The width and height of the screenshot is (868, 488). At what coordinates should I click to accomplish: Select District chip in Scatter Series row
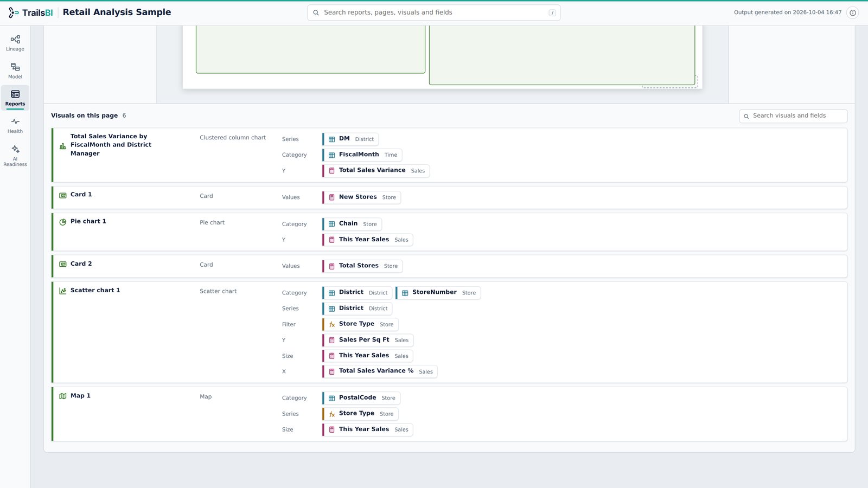357,309
